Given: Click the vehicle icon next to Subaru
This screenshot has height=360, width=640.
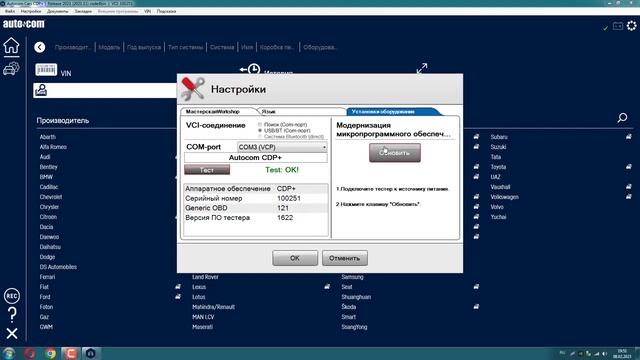Looking at the screenshot, I should point(629,137).
